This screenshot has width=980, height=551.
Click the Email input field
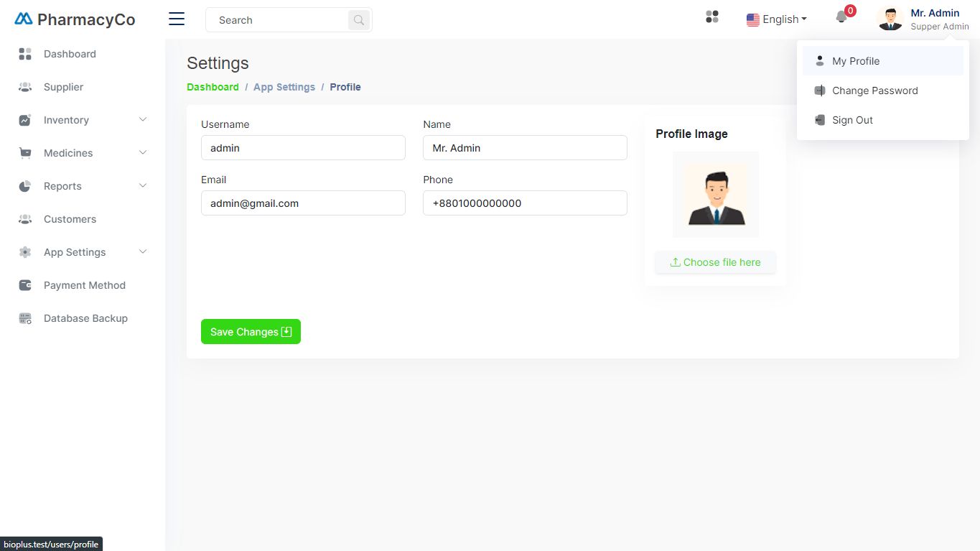coord(303,203)
